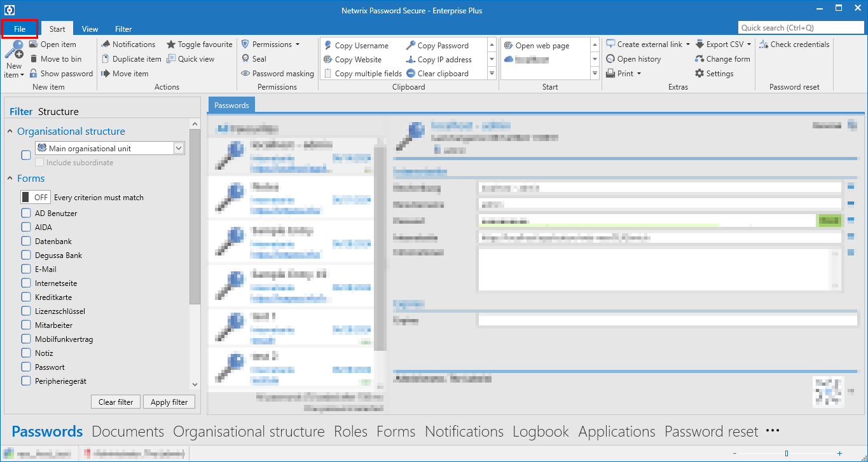Check the Mobilfunkvertrag form checkbox
Image resolution: width=868 pixels, height=462 pixels.
[x=26, y=339]
